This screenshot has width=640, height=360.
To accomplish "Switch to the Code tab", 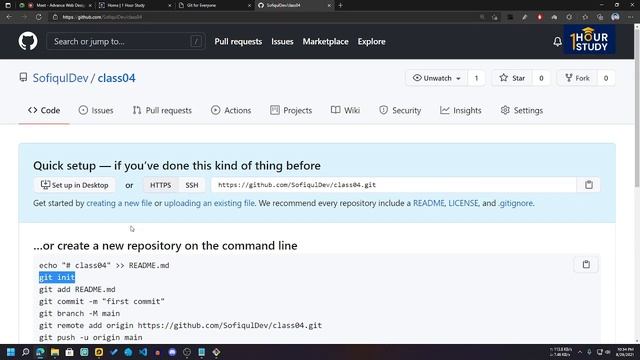I will [44, 110].
